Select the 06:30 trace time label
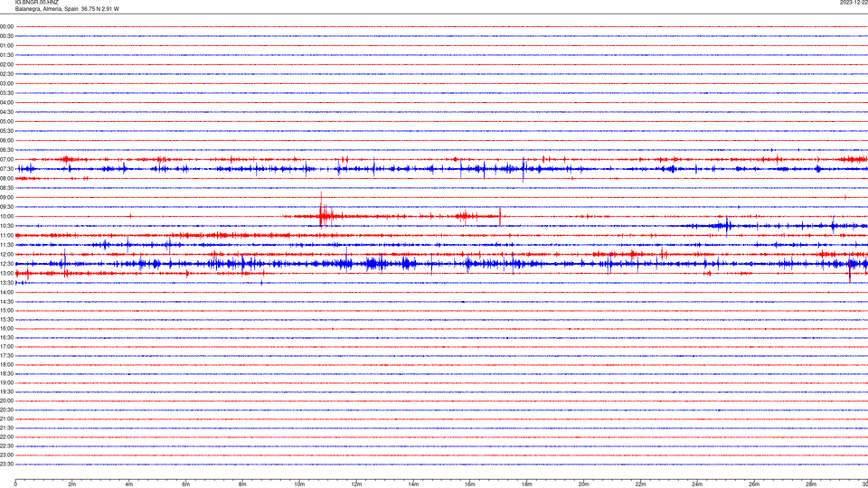This screenshot has width=868, height=488. pyautogui.click(x=6, y=150)
